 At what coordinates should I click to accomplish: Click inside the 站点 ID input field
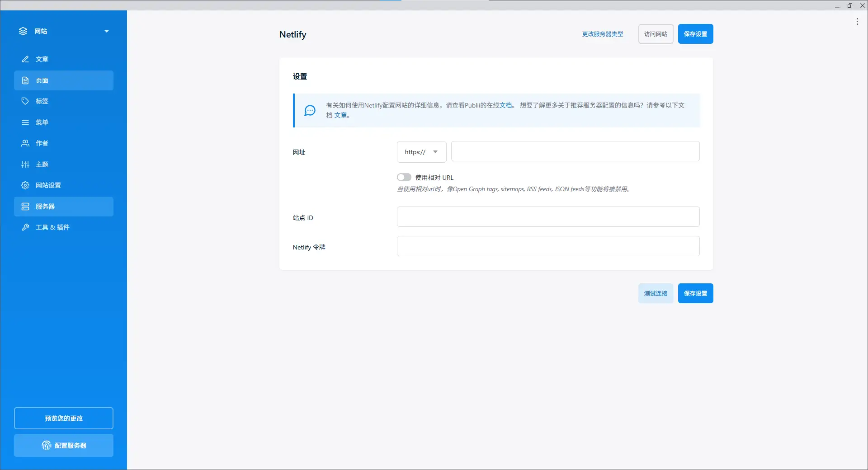[547, 217]
